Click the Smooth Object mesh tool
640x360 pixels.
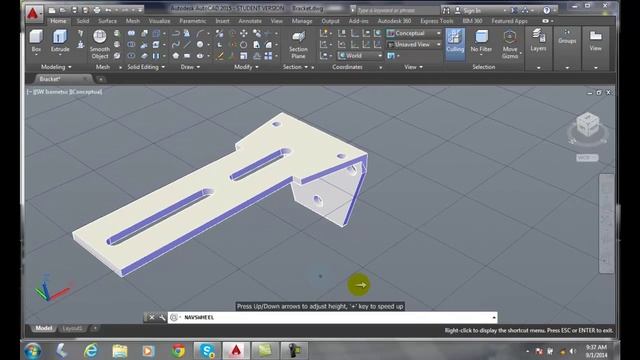point(100,44)
